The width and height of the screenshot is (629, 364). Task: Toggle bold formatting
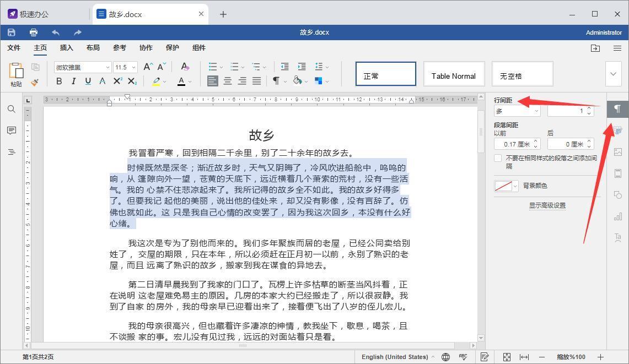coord(59,81)
